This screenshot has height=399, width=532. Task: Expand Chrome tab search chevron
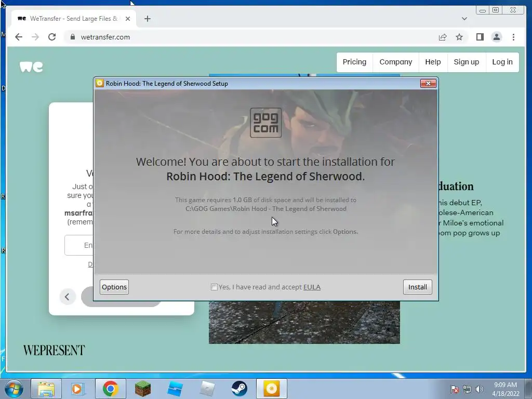click(464, 19)
